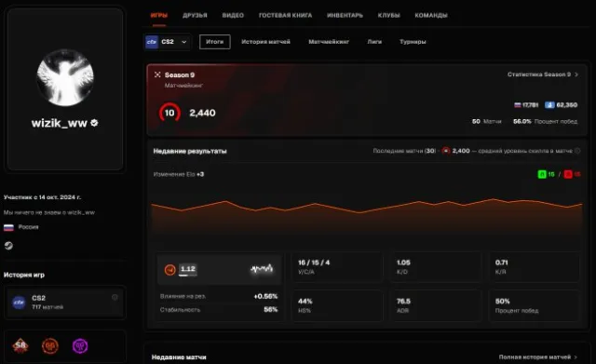The height and width of the screenshot is (364, 596).
Task: Click the 0.71 K/R stat card
Action: pos(534,267)
